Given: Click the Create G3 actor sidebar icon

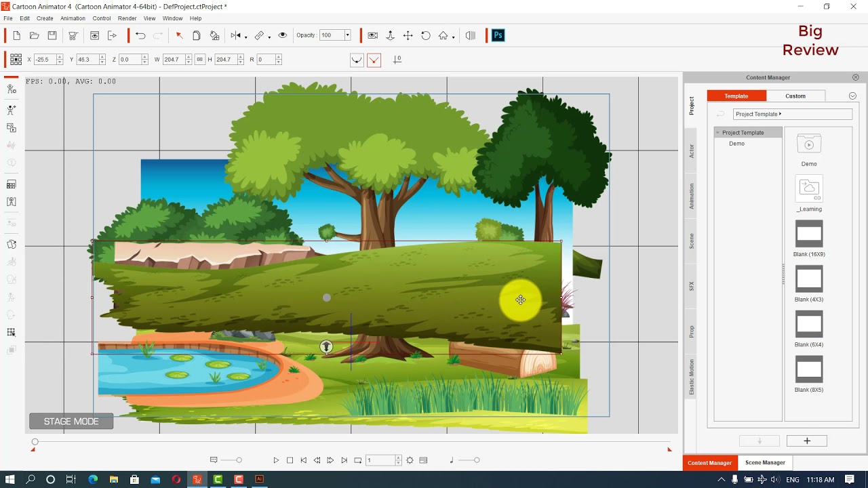Looking at the screenshot, I should (11, 110).
